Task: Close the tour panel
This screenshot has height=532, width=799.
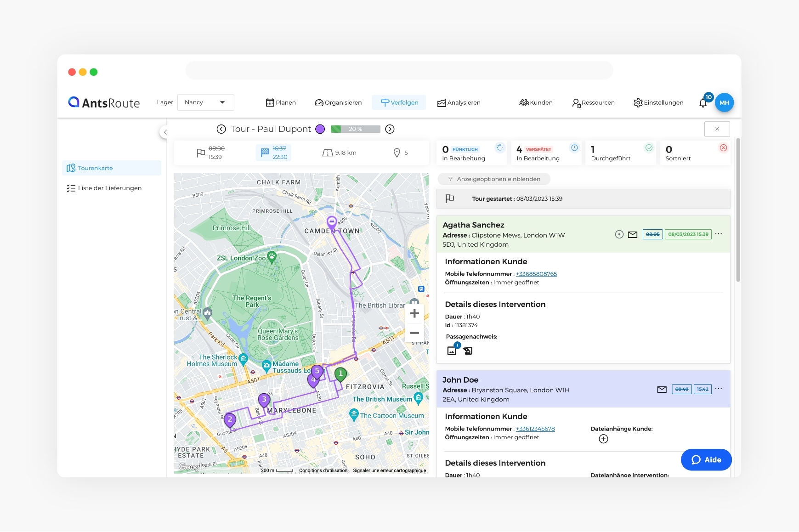Action: [x=717, y=129]
